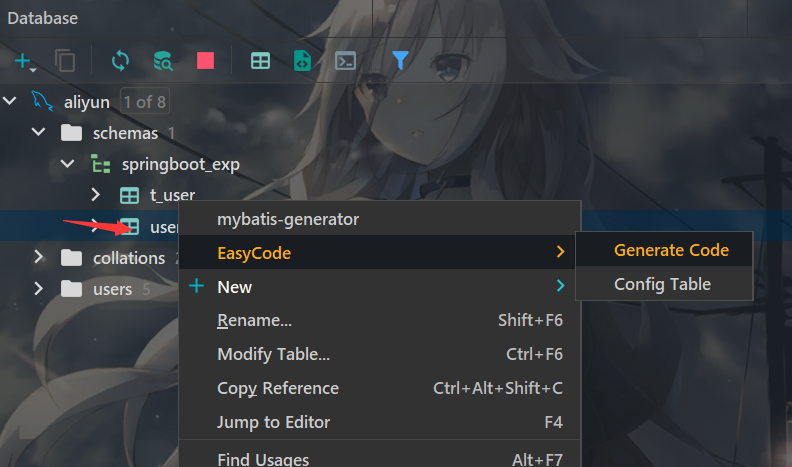Collapse the springboot_exp schema
The width and height of the screenshot is (792, 467).
[x=67, y=164]
